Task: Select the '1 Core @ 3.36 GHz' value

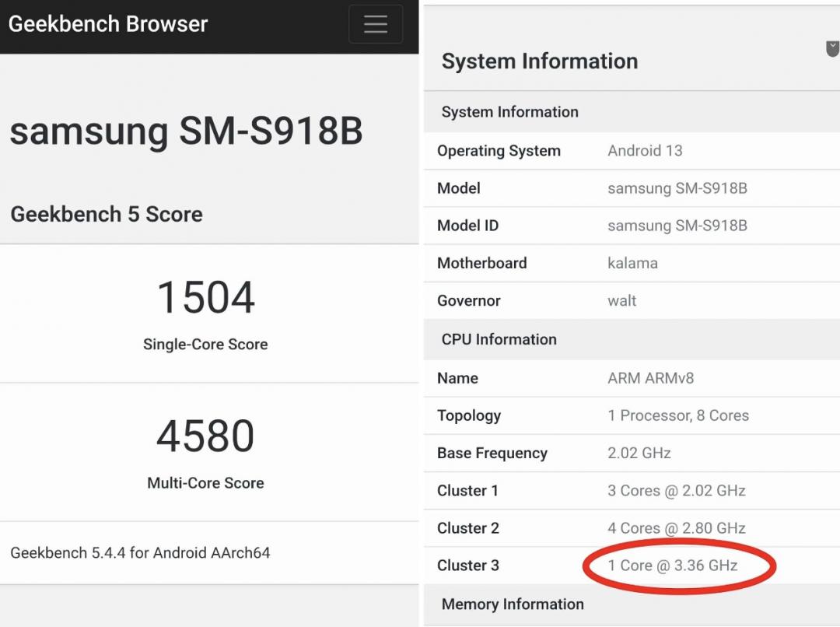Action: point(673,566)
